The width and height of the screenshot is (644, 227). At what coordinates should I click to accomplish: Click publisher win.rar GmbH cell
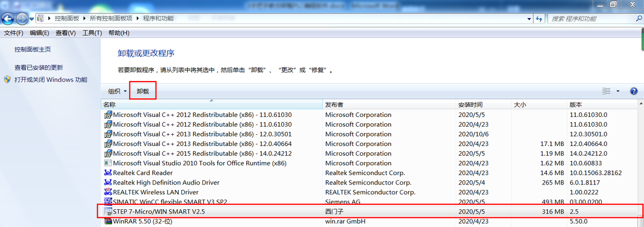pyautogui.click(x=345, y=221)
